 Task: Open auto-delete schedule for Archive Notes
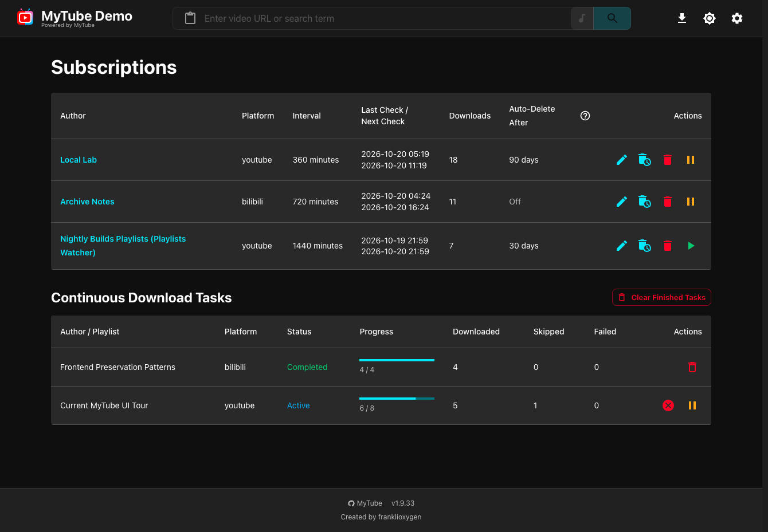click(645, 202)
